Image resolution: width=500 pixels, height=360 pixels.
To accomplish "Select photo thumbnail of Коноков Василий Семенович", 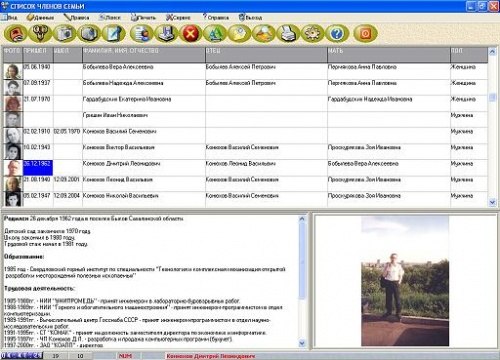I will [x=13, y=136].
